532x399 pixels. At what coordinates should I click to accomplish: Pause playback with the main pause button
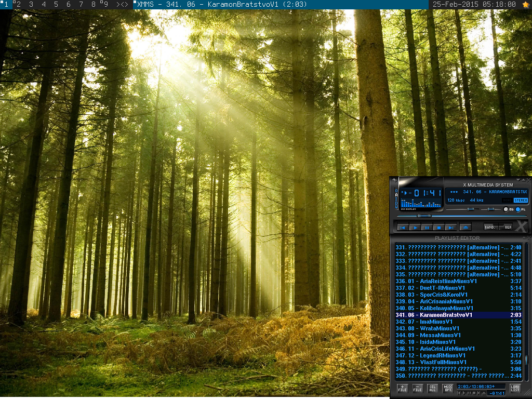click(x=427, y=228)
